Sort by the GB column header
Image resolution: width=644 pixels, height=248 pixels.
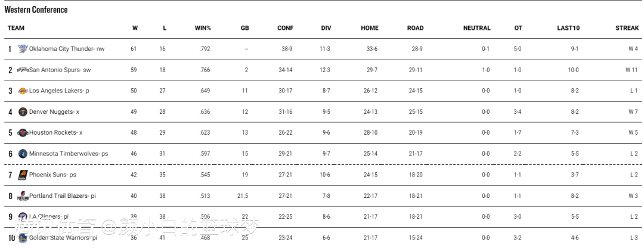click(244, 28)
